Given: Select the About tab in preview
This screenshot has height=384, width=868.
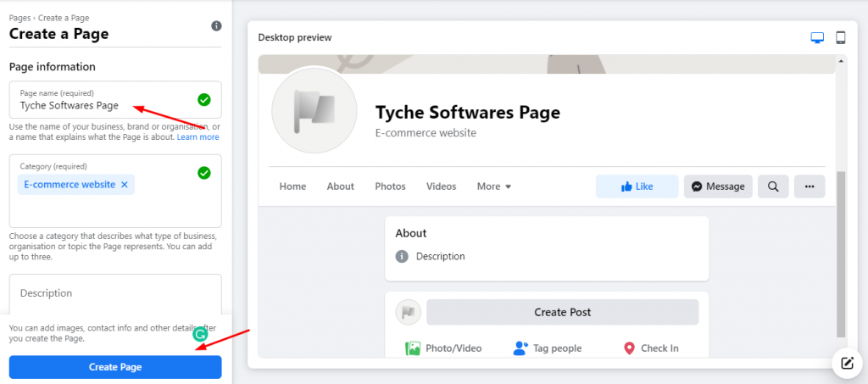Looking at the screenshot, I should point(341,186).
